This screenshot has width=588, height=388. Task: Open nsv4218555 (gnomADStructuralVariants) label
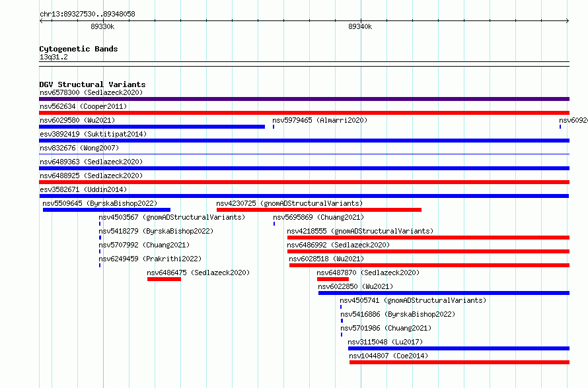tap(360, 231)
